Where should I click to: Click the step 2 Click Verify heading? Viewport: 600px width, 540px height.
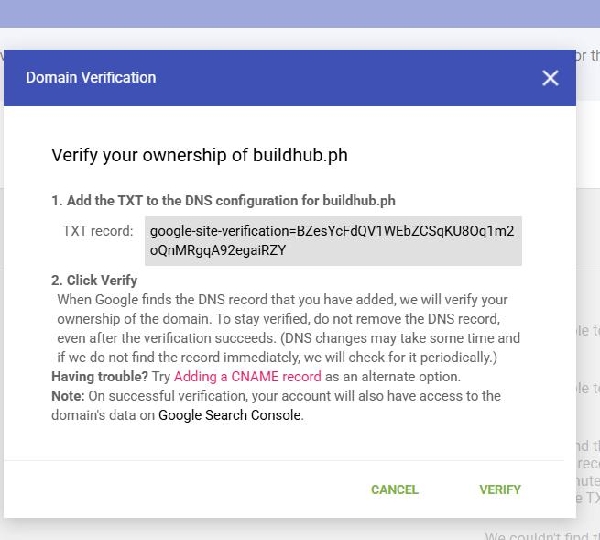click(94, 281)
